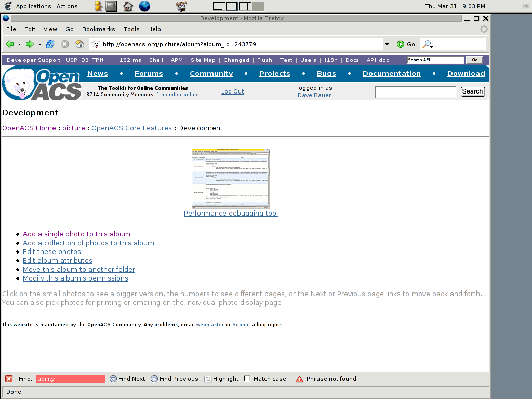
Task: Click inside the Search API input field
Action: 435,60
